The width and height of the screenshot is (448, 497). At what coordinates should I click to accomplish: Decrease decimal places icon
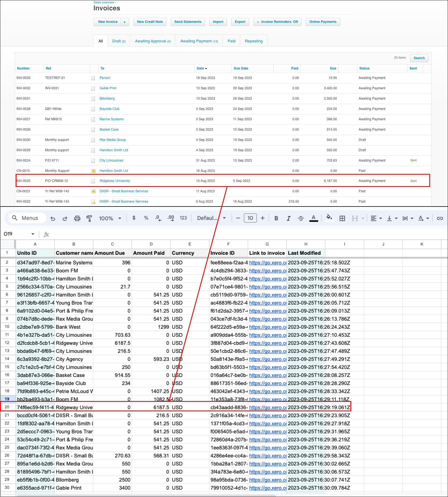point(158,218)
